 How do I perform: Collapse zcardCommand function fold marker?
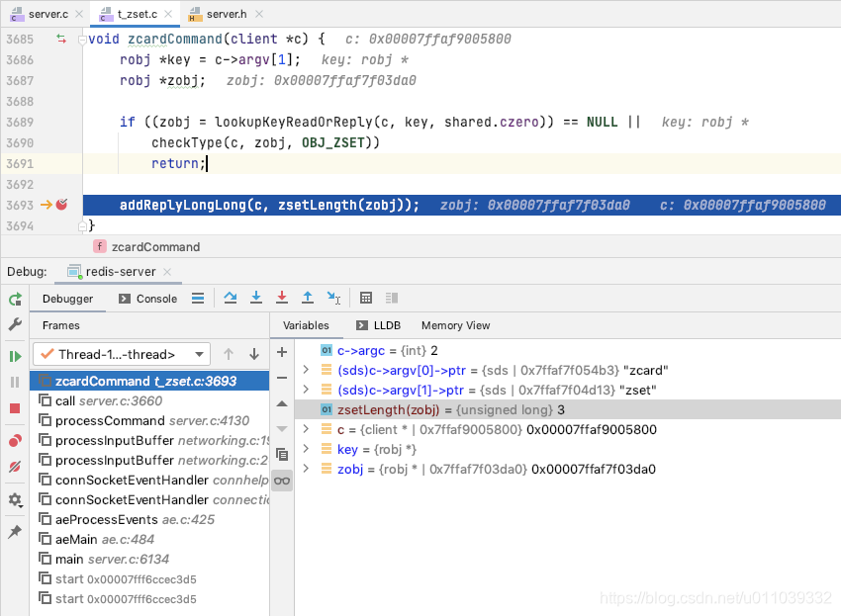[x=82, y=40]
